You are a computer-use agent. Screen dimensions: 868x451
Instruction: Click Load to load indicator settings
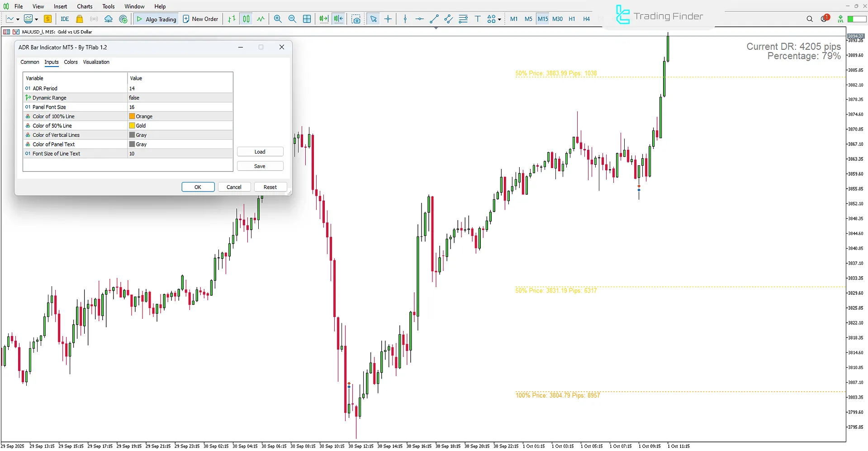(260, 151)
